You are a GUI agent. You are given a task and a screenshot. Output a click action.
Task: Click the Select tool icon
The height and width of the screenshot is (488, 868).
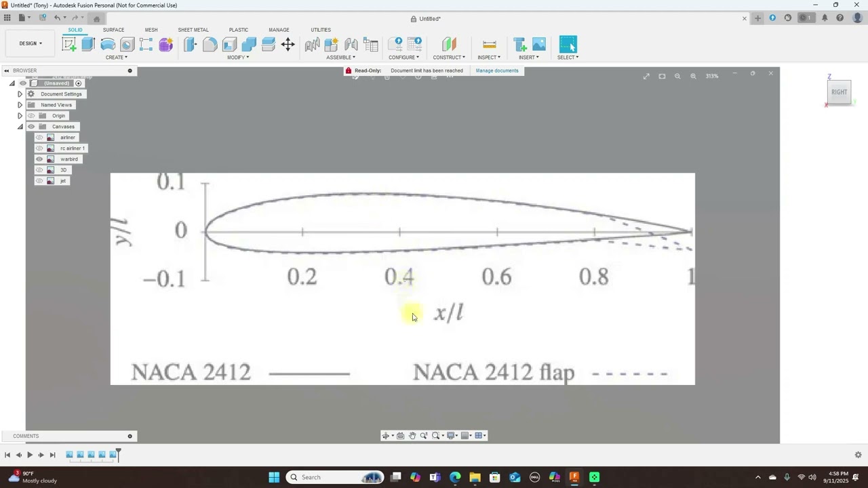pyautogui.click(x=568, y=45)
